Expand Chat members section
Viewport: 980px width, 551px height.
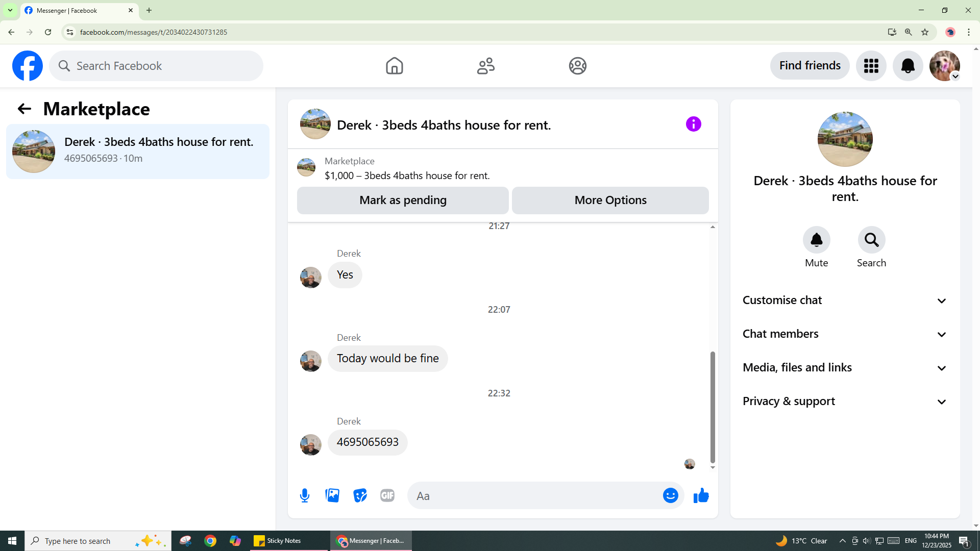coord(845,334)
